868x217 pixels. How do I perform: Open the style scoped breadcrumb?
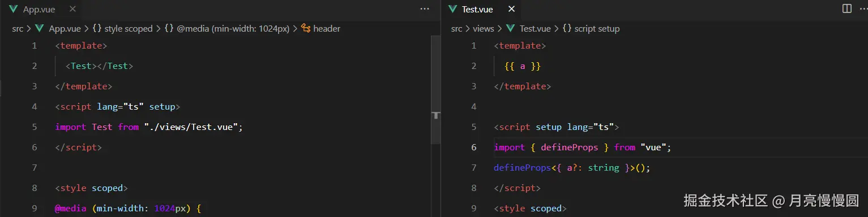tap(129, 28)
